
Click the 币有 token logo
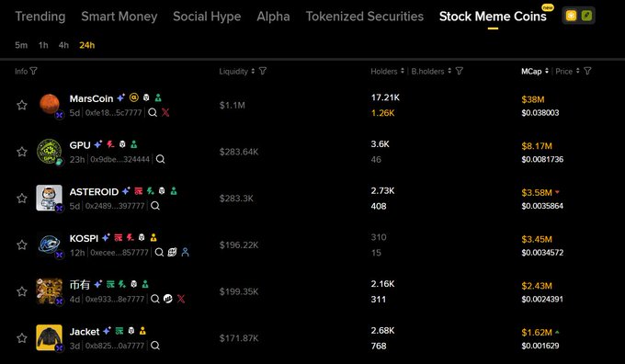click(x=49, y=291)
